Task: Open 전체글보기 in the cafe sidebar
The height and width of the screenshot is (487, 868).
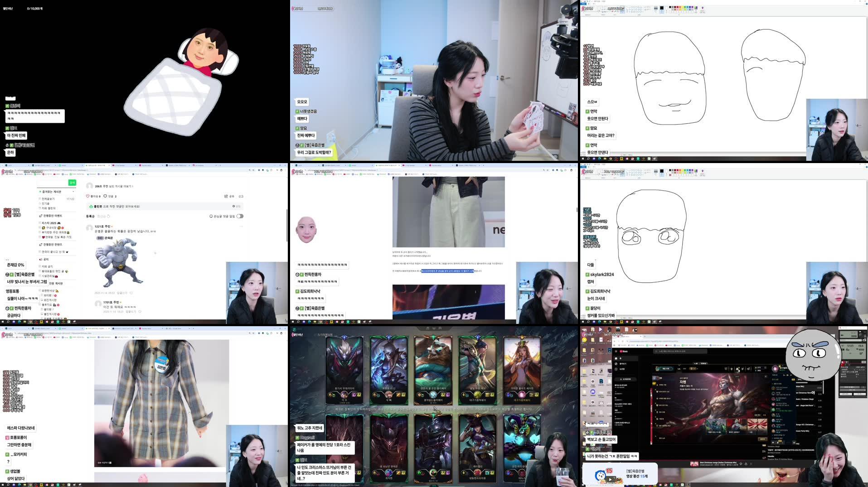Action: click(x=48, y=199)
